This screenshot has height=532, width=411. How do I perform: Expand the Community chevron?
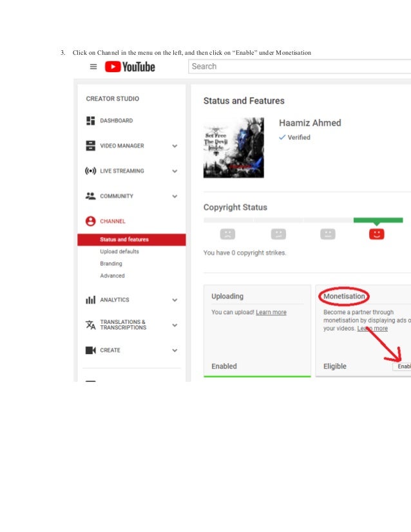pyautogui.click(x=175, y=196)
